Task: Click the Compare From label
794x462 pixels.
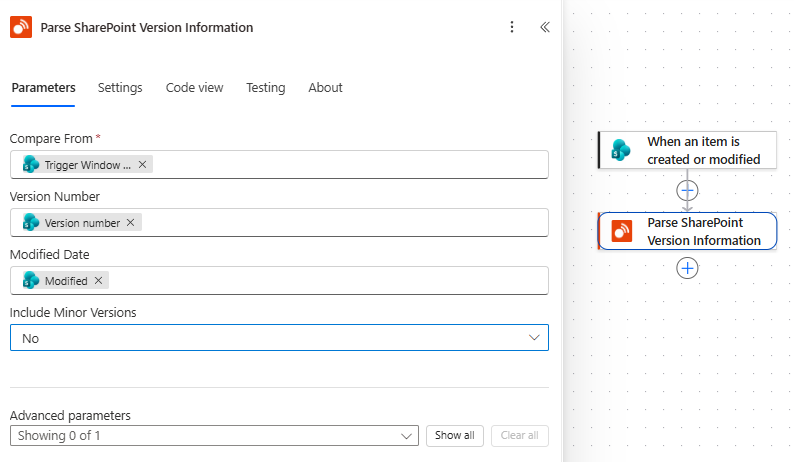Action: point(51,138)
